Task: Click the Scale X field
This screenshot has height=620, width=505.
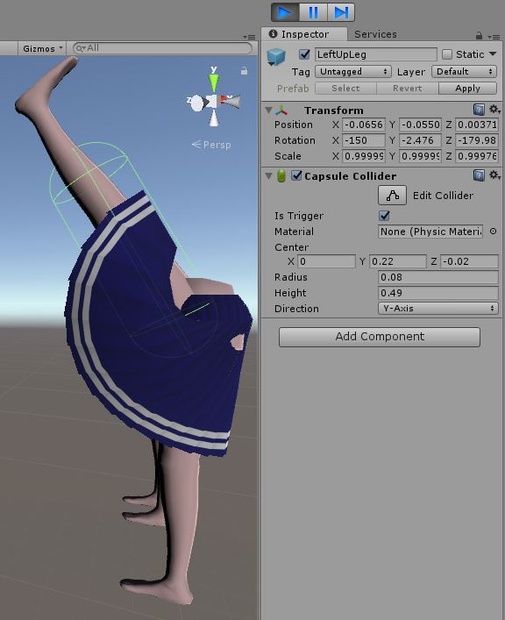Action: tap(363, 156)
